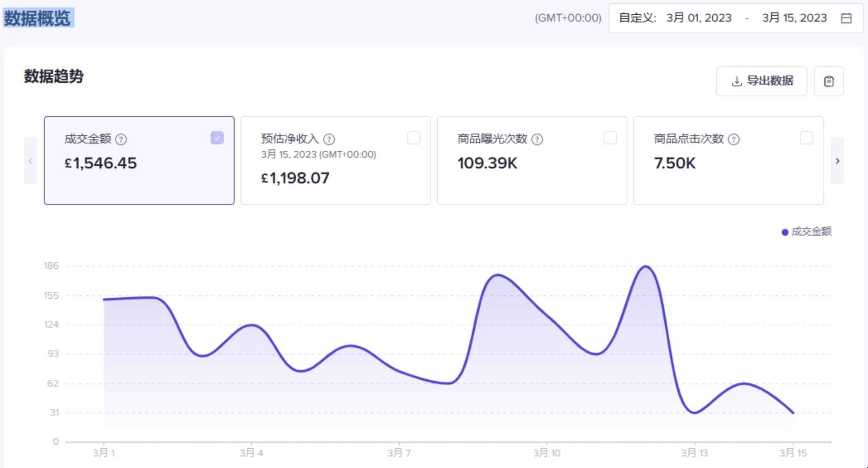Click the 数据趋势 section title

54,76
